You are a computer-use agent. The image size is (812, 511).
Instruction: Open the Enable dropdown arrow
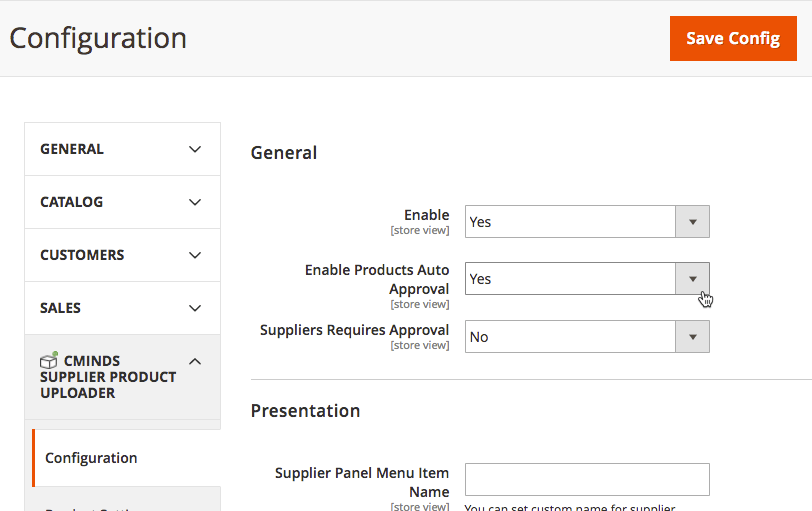692,222
